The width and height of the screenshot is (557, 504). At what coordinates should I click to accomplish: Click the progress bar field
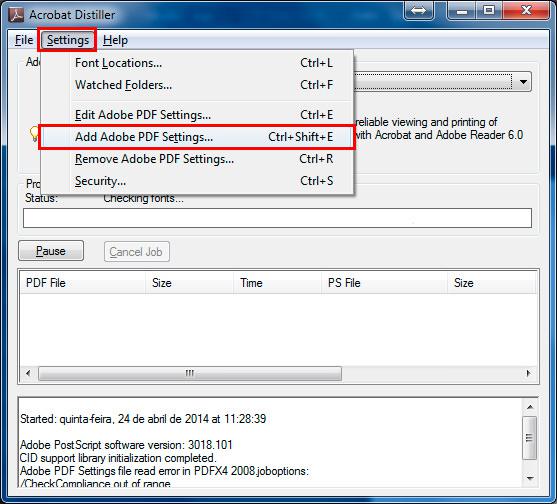(x=277, y=218)
